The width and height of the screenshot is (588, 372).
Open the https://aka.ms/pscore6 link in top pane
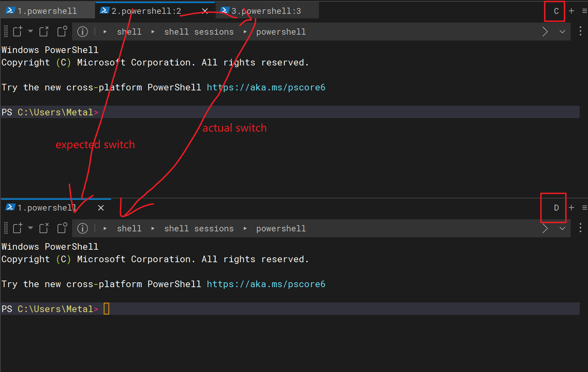click(x=266, y=87)
